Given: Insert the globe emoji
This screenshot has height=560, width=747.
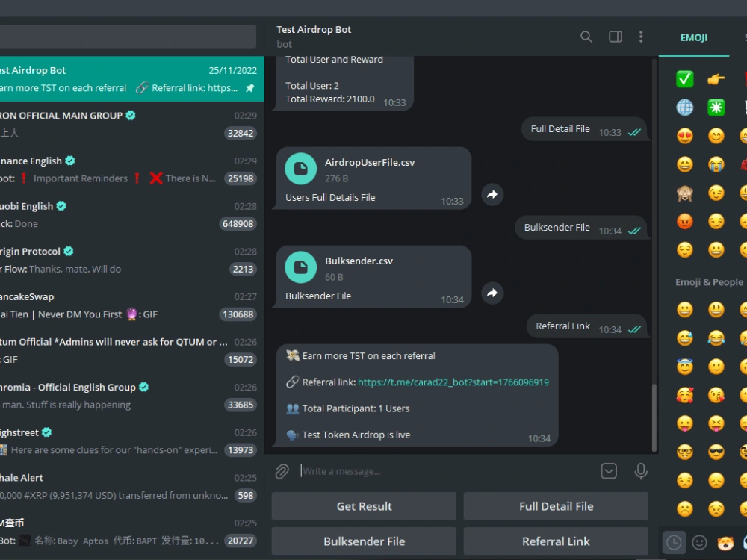Looking at the screenshot, I should (x=684, y=108).
